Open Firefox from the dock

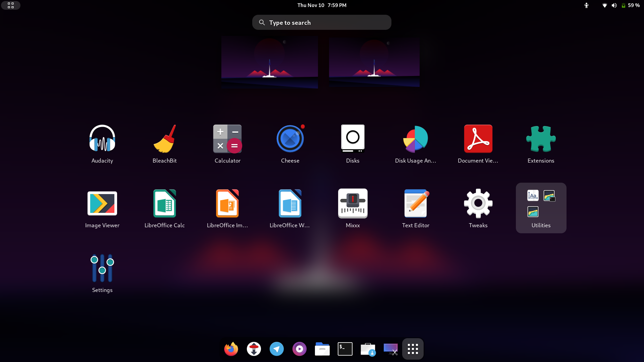click(x=231, y=349)
